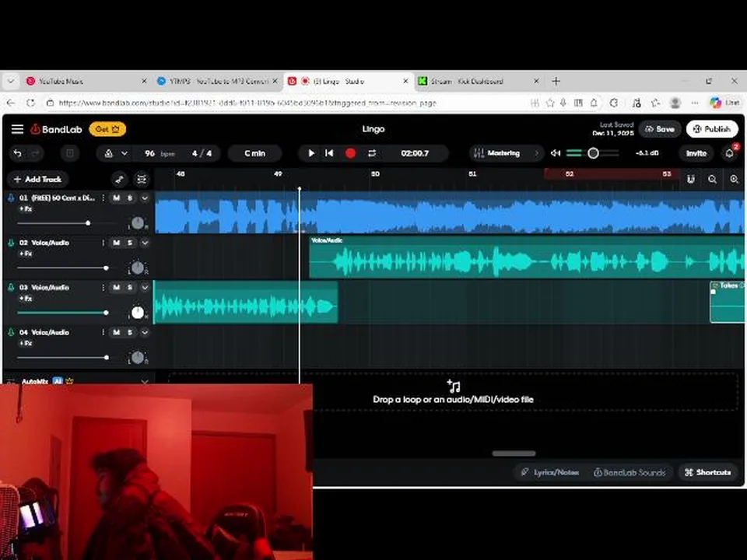Change the 4/4 time signature
747x560 pixels.
point(202,153)
